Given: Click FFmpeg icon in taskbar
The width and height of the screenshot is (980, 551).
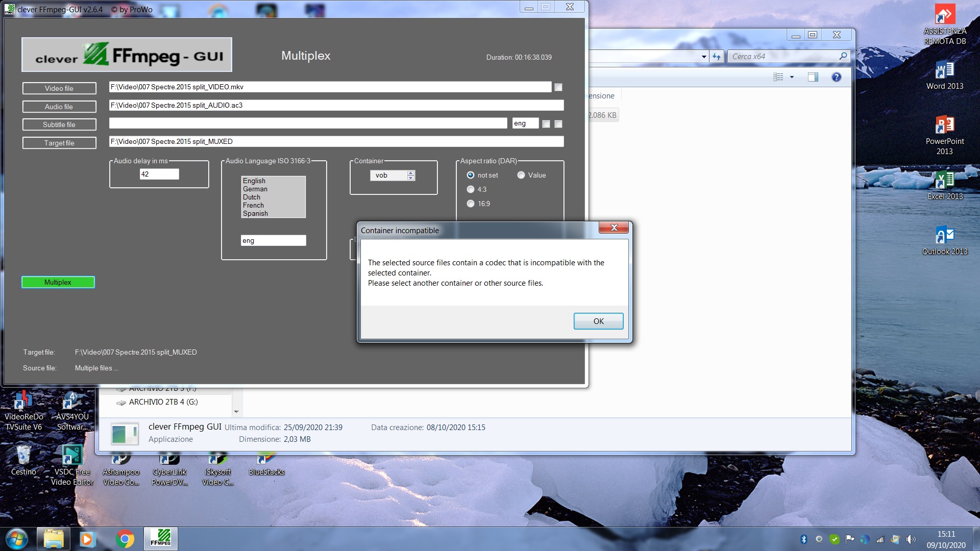Looking at the screenshot, I should tap(160, 539).
